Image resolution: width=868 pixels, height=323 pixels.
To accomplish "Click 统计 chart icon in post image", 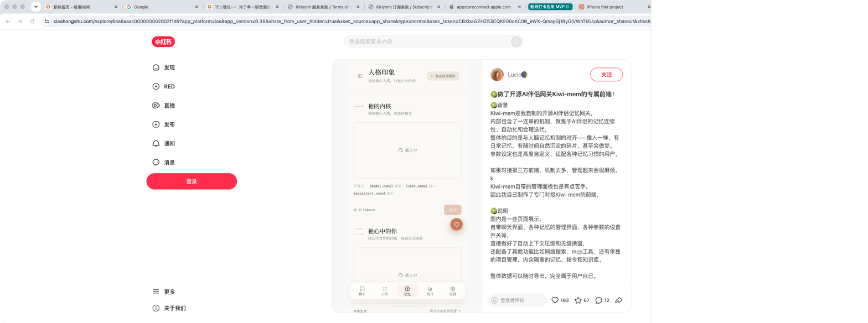I will [x=430, y=291].
